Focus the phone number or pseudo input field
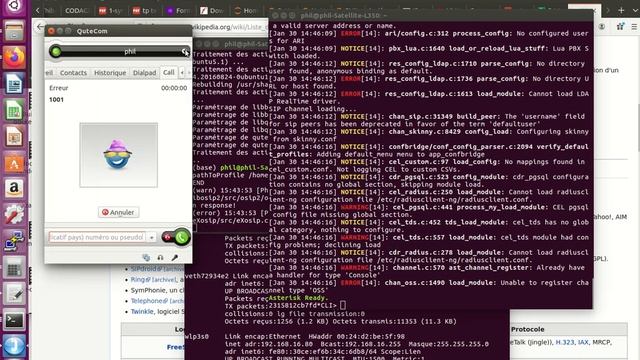 [x=97, y=237]
